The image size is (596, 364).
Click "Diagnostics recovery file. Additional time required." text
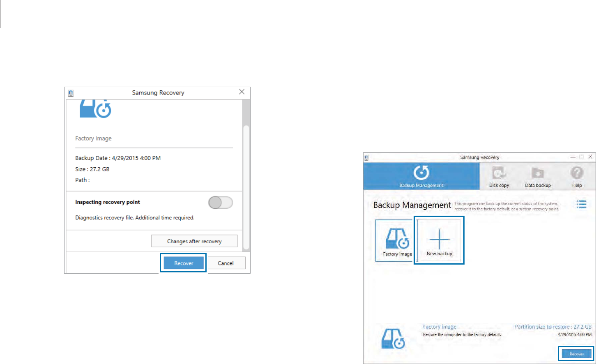point(135,218)
